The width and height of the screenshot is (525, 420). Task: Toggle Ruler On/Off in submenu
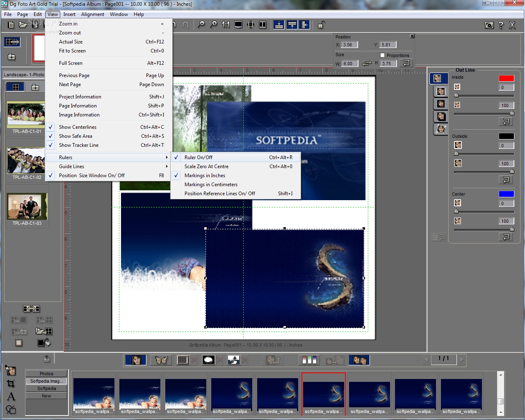coord(235,157)
